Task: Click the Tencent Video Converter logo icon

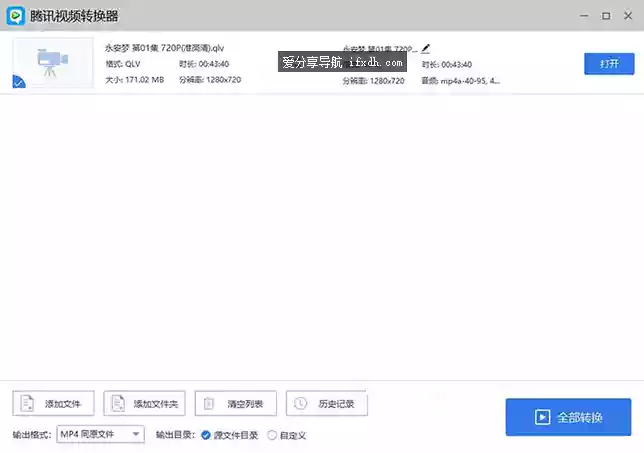Action: 16,16
